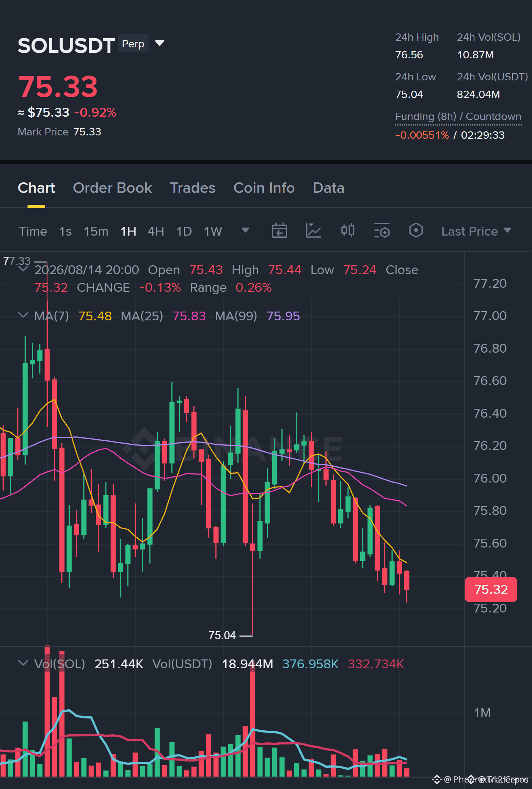Select the 1D chart interval
The height and width of the screenshot is (789, 532).
[x=184, y=231]
